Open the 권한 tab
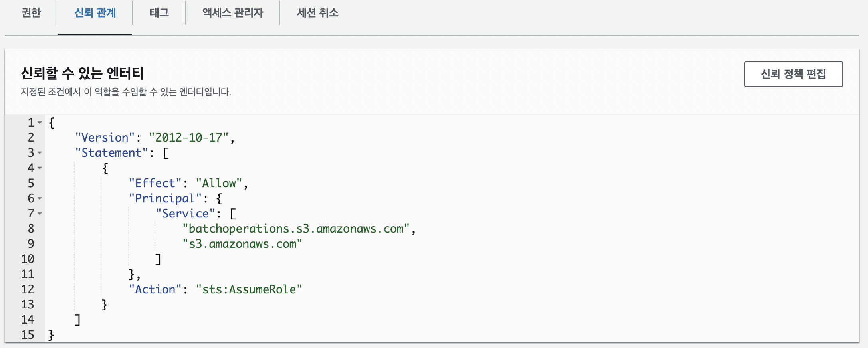868x348 pixels. [31, 13]
